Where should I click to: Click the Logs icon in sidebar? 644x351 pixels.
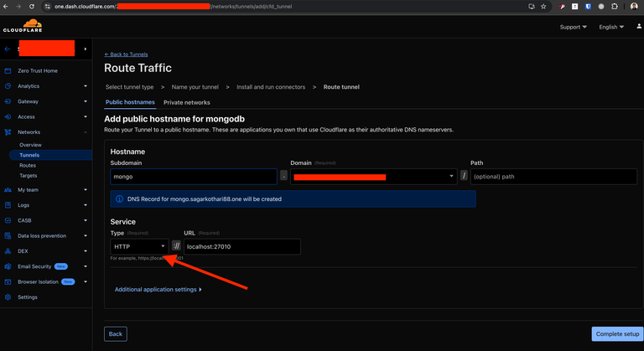(8, 205)
